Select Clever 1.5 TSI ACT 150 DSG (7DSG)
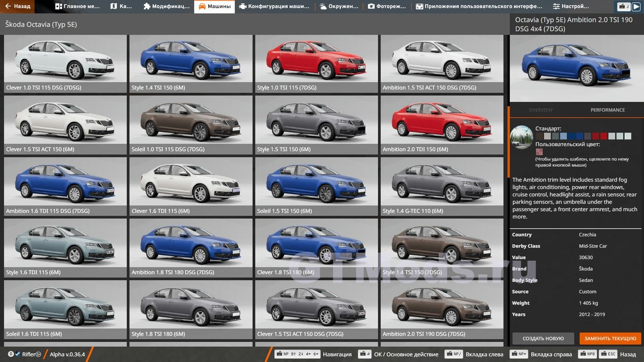 click(316, 310)
